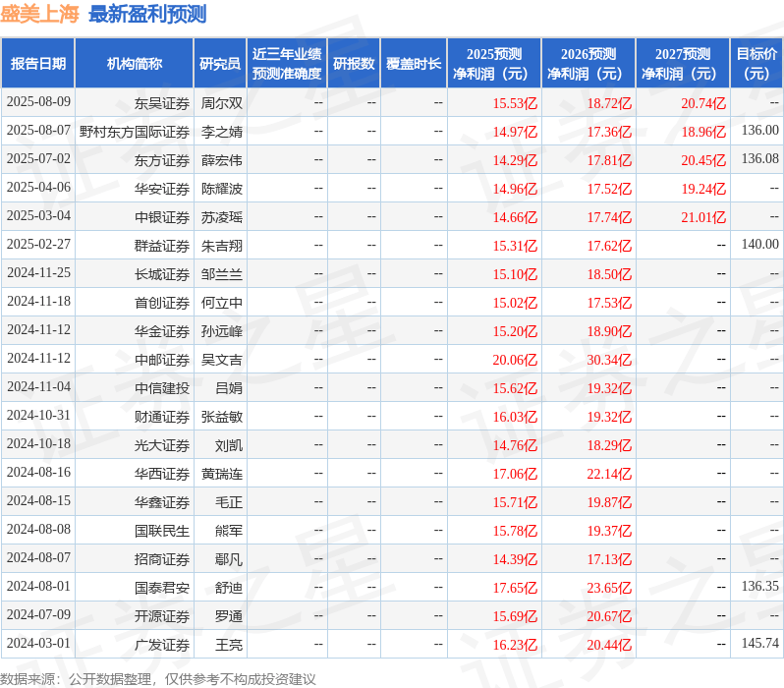Click the 近三年业绩预测准确度 column header

coord(287,64)
